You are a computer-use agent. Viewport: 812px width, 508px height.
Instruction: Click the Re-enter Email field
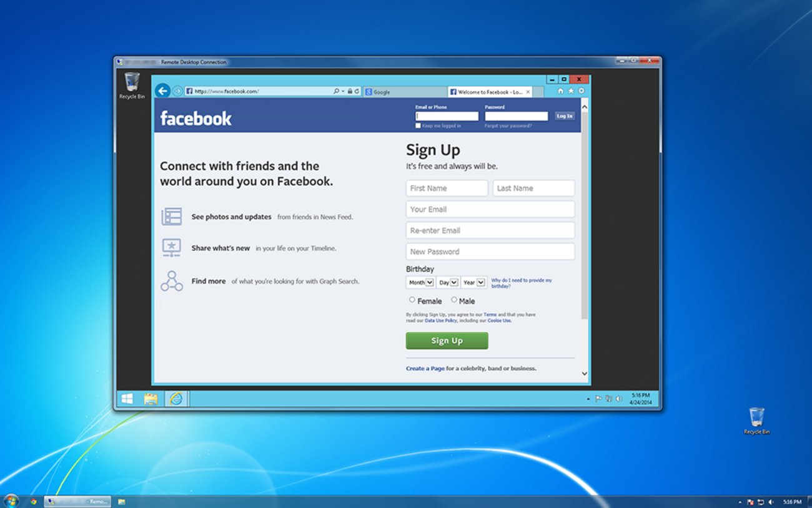point(490,230)
